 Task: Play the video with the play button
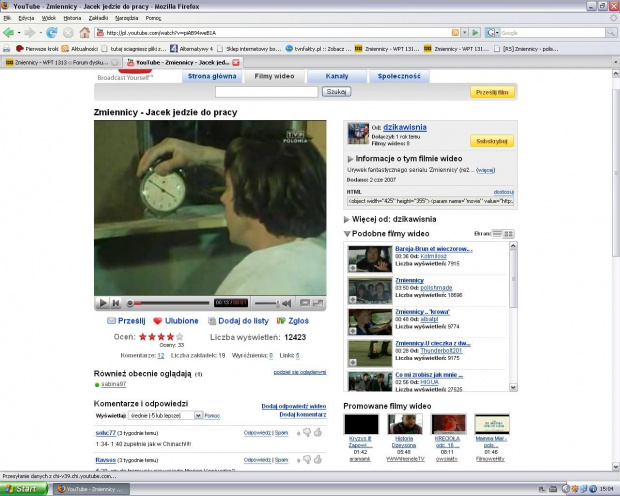[x=103, y=303]
